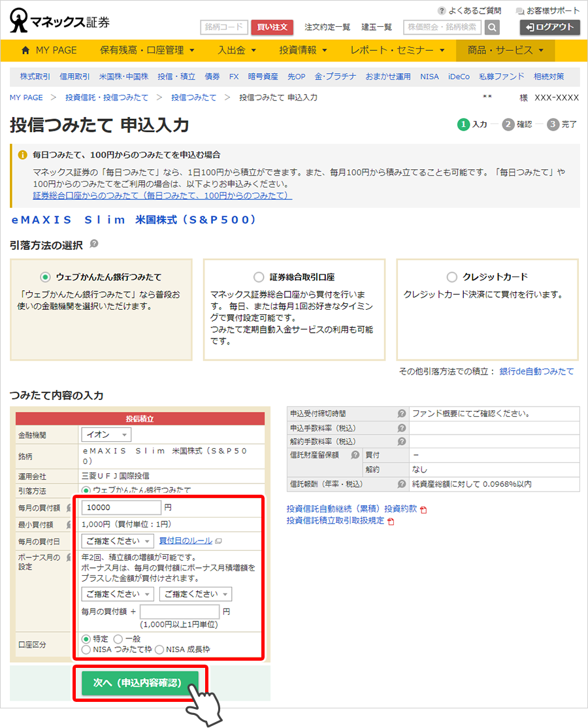
Task: Open the first bonus month dropdown
Action: click(118, 594)
